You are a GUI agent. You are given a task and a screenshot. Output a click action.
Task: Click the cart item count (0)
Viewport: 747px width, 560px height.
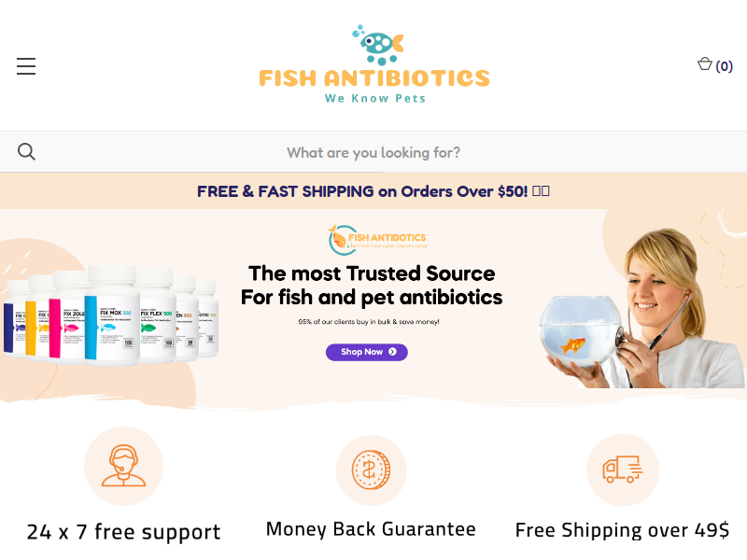click(725, 66)
